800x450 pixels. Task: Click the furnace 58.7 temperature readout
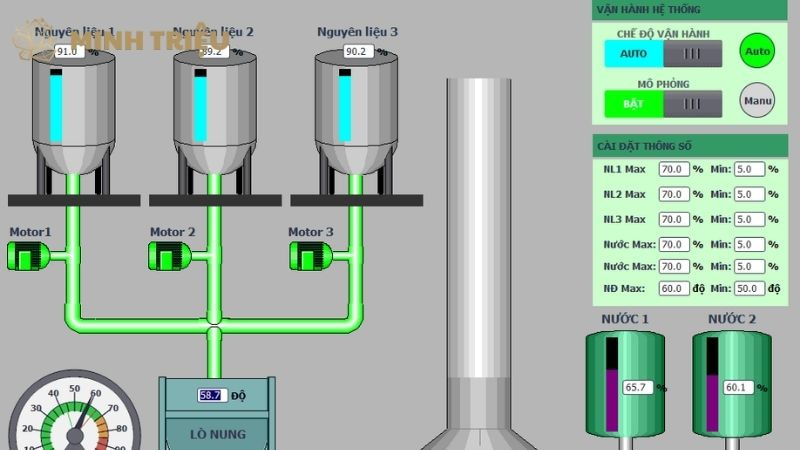211,395
